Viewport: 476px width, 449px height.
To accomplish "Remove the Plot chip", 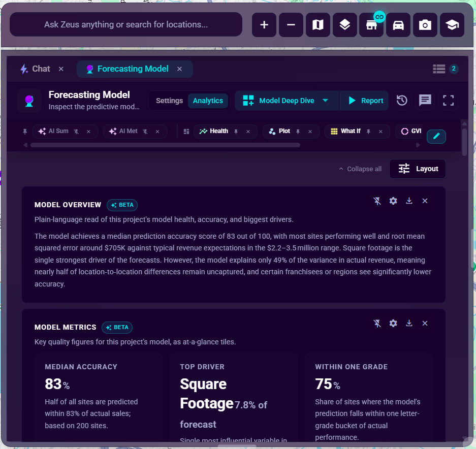I will pyautogui.click(x=310, y=132).
